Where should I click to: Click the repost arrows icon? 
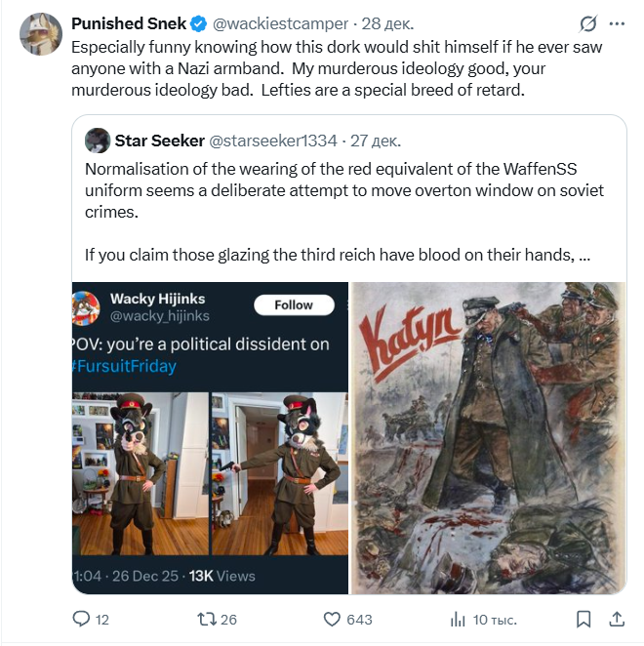pyautogui.click(x=207, y=619)
